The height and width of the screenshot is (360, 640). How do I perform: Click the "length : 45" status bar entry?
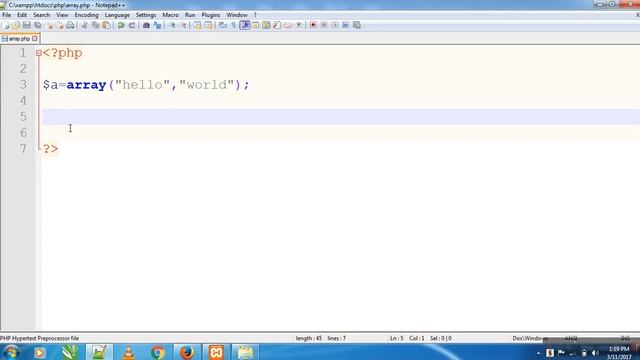309,338
